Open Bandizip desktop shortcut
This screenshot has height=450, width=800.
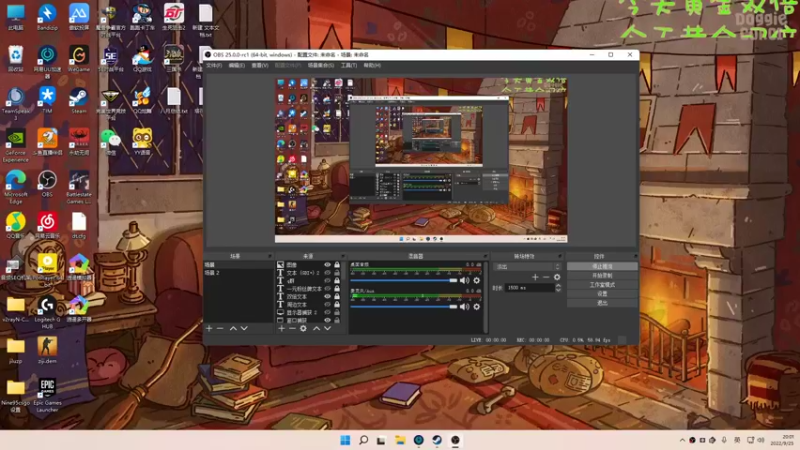(x=47, y=17)
